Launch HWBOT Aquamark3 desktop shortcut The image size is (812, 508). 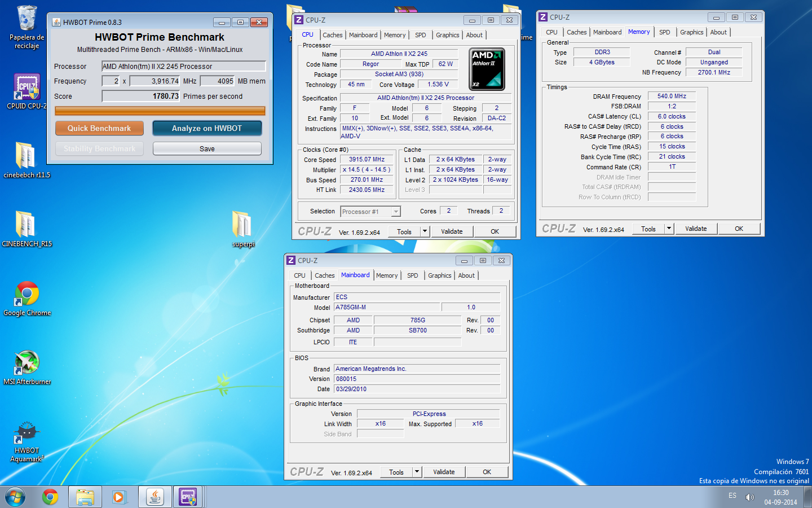[27, 441]
